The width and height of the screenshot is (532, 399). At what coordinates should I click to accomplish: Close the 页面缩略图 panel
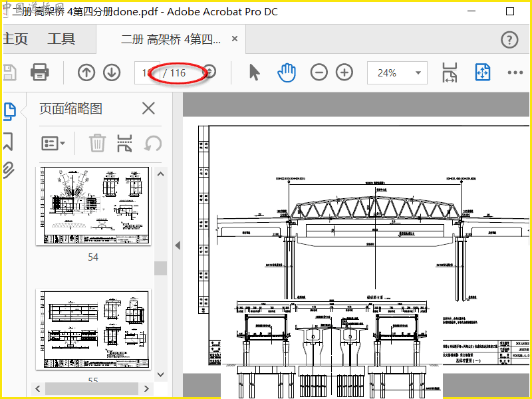pyautogui.click(x=148, y=108)
